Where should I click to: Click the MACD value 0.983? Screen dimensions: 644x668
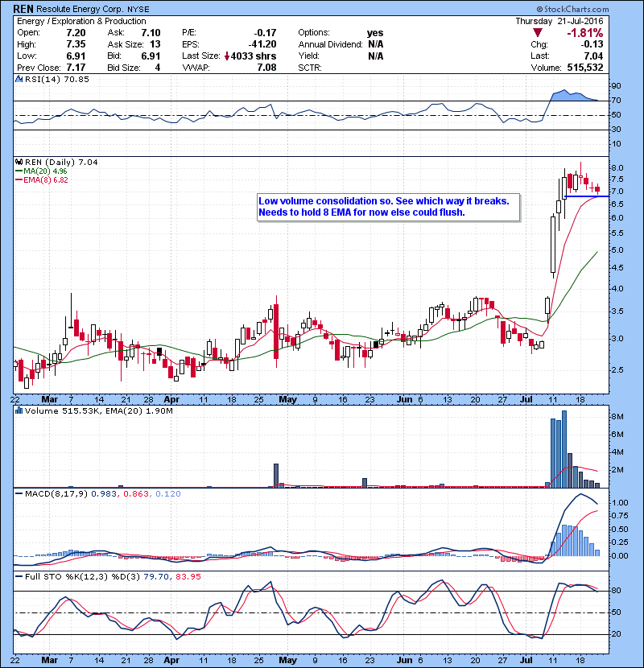(x=104, y=494)
